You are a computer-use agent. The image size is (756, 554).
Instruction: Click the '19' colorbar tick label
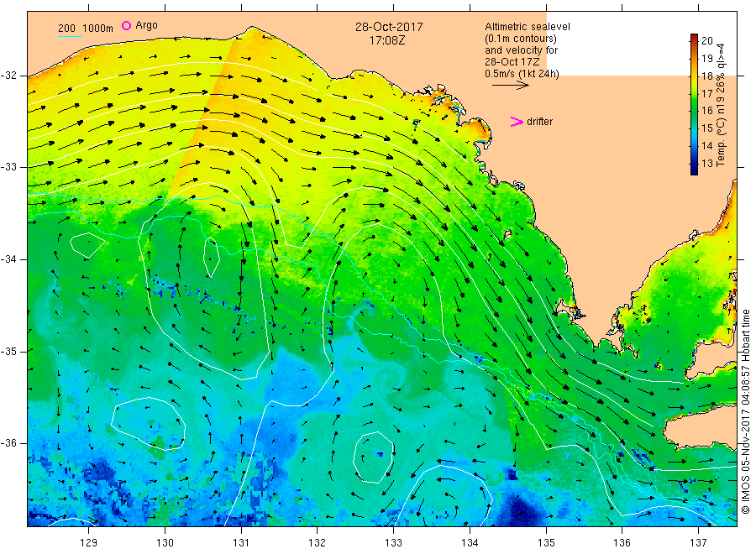[x=706, y=58]
